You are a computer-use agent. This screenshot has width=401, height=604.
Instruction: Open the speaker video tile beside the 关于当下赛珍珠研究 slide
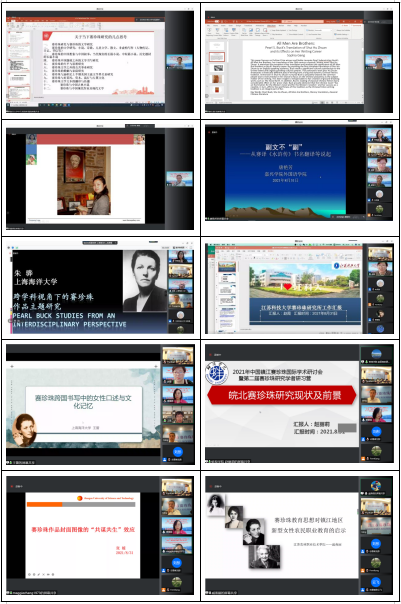(x=179, y=62)
